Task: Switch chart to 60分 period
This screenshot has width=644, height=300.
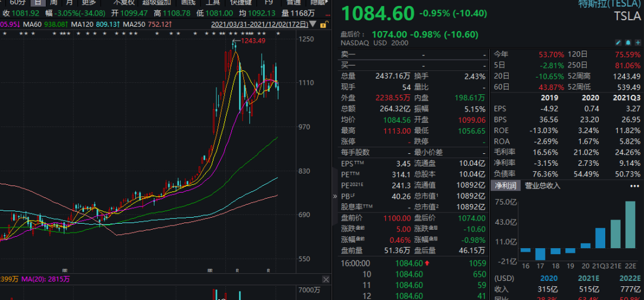Action: point(17,2)
